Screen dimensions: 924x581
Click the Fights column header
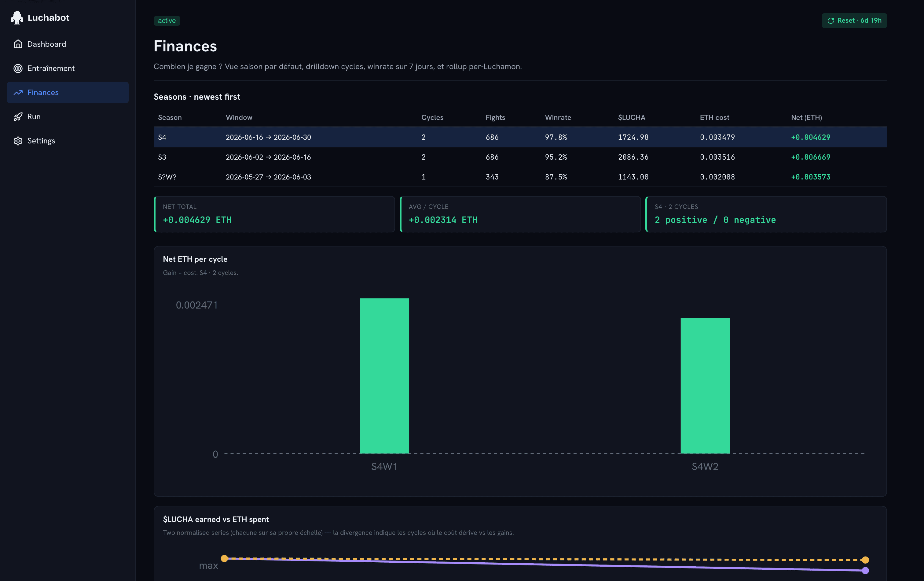[495, 117]
